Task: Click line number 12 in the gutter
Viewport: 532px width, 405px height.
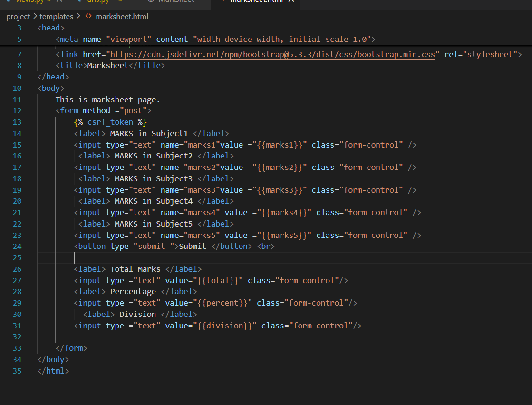Action: 17,111
